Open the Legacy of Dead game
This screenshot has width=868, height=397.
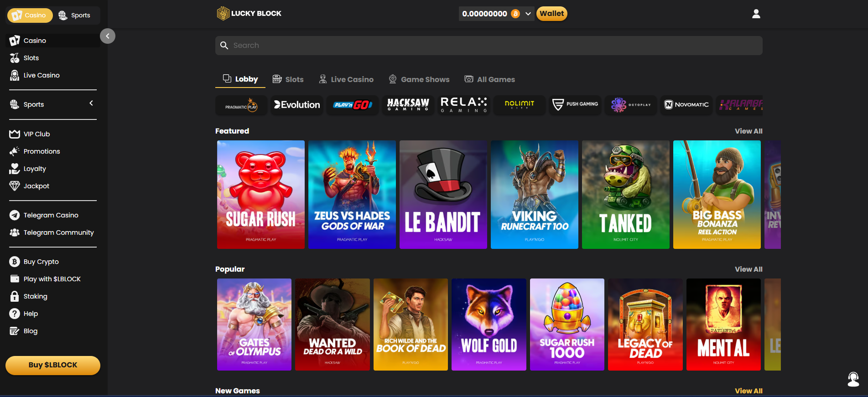pos(645,325)
